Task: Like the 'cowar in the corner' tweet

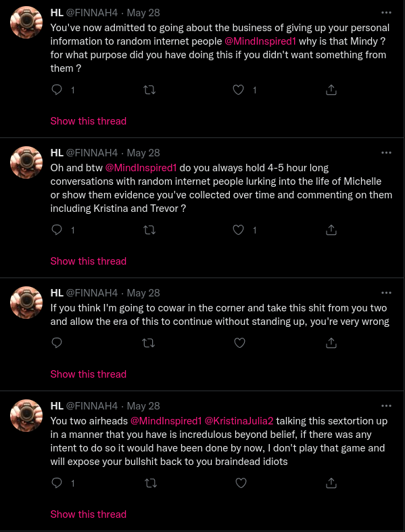Action: tap(239, 343)
